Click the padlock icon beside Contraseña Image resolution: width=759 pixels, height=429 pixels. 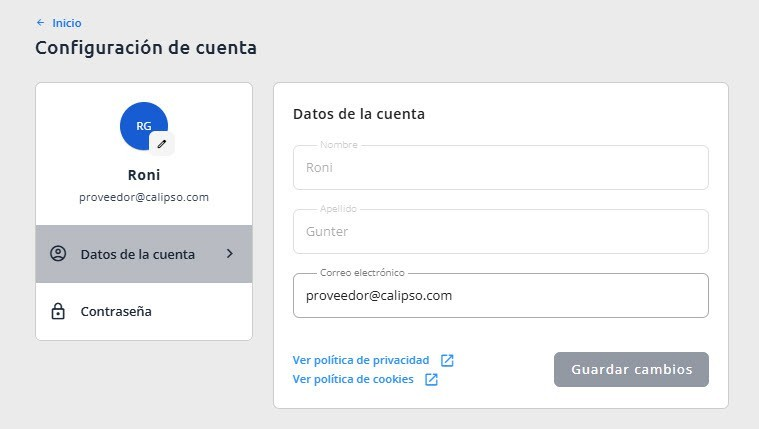tap(58, 311)
